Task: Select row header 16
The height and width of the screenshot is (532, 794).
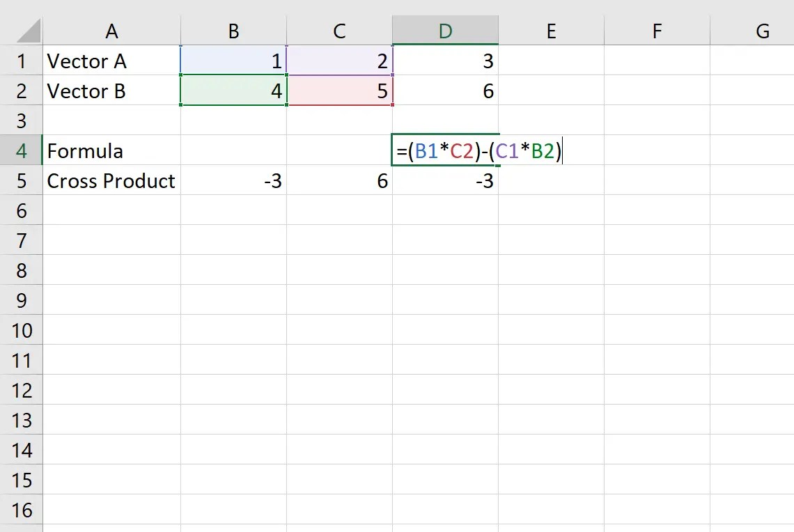Action: (x=22, y=510)
